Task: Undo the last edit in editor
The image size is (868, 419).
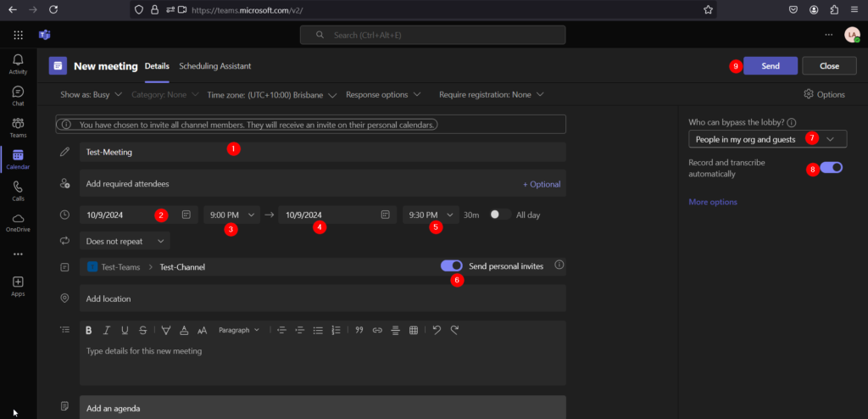Action: (x=437, y=330)
